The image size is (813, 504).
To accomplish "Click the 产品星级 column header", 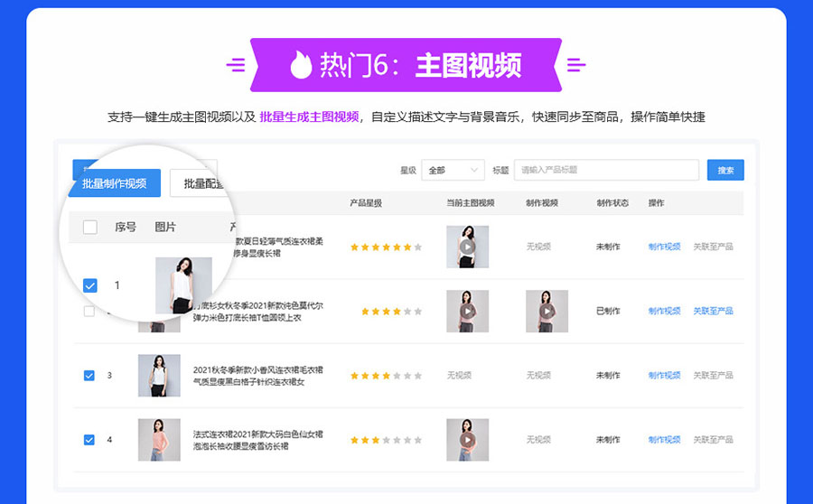I will [x=366, y=203].
